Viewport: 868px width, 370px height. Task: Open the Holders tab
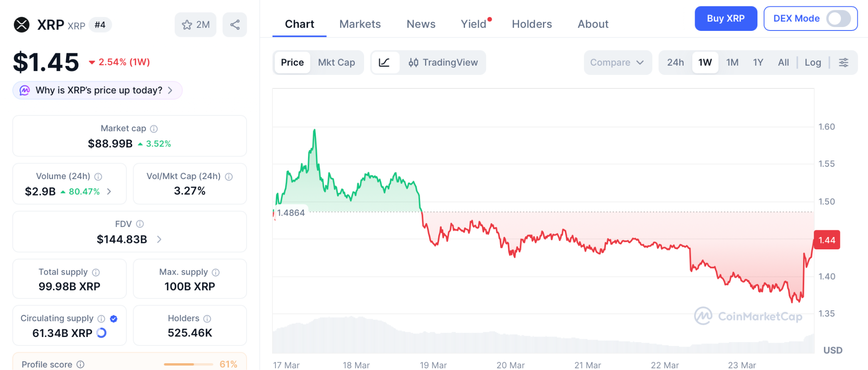coord(531,24)
